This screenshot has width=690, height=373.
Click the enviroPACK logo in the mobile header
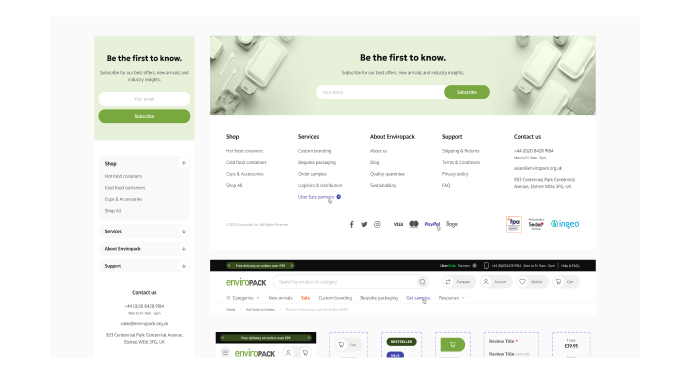(255, 353)
